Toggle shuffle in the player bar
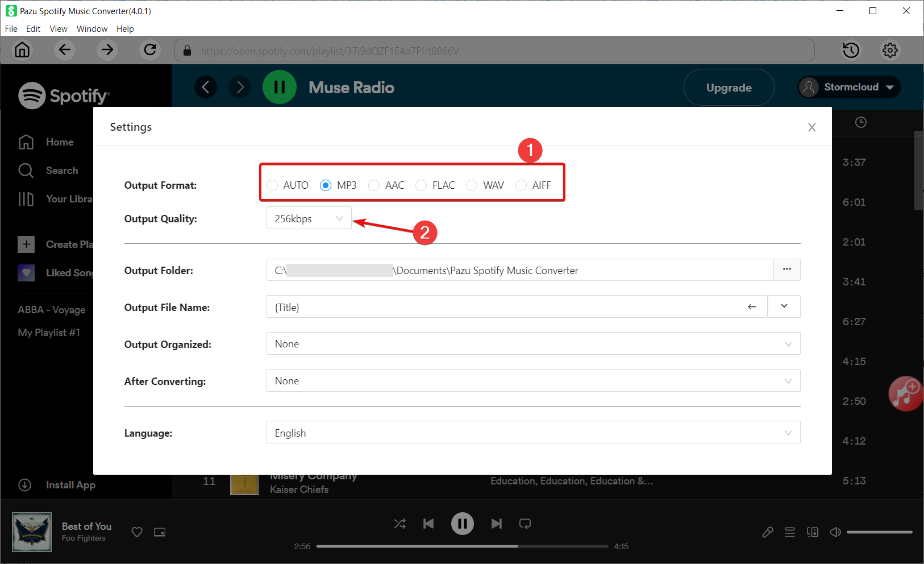Viewport: 924px width, 564px height. tap(400, 524)
